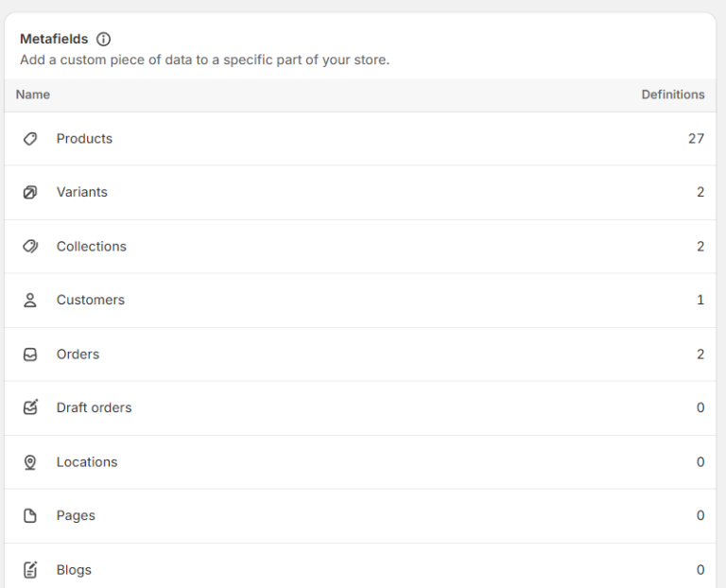
Task: Click the Orders inbox icon
Action: (30, 355)
